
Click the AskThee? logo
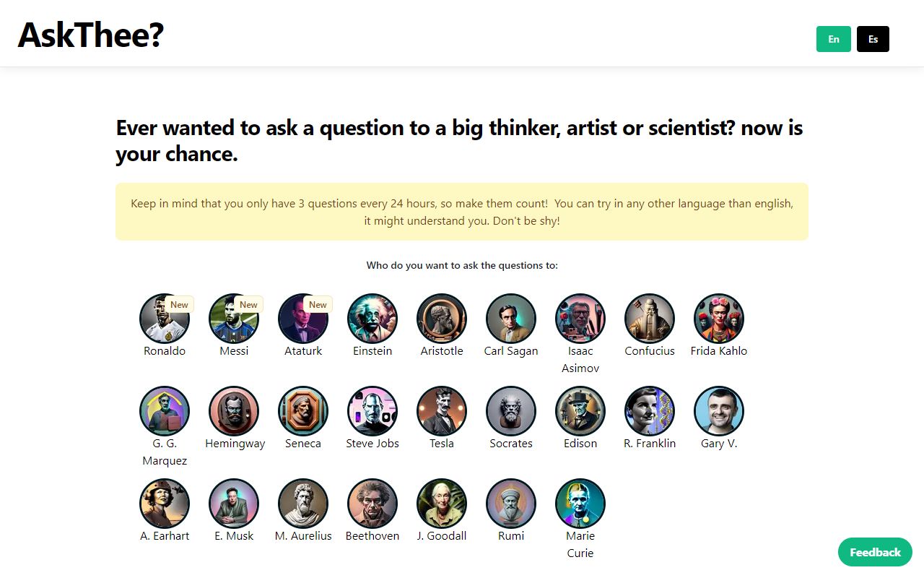coord(90,33)
